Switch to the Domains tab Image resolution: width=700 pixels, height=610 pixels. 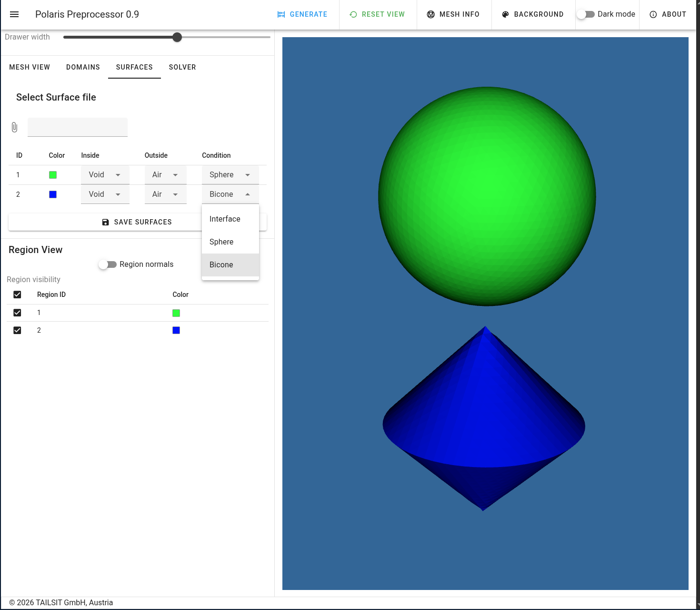coord(83,67)
